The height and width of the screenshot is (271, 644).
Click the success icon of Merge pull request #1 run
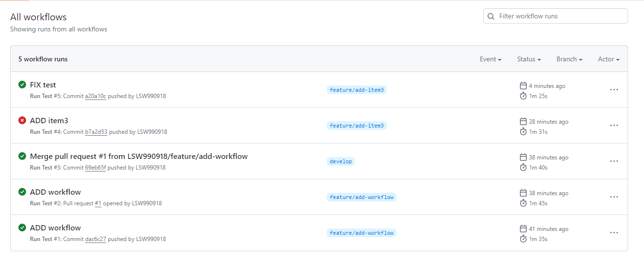pos(22,156)
